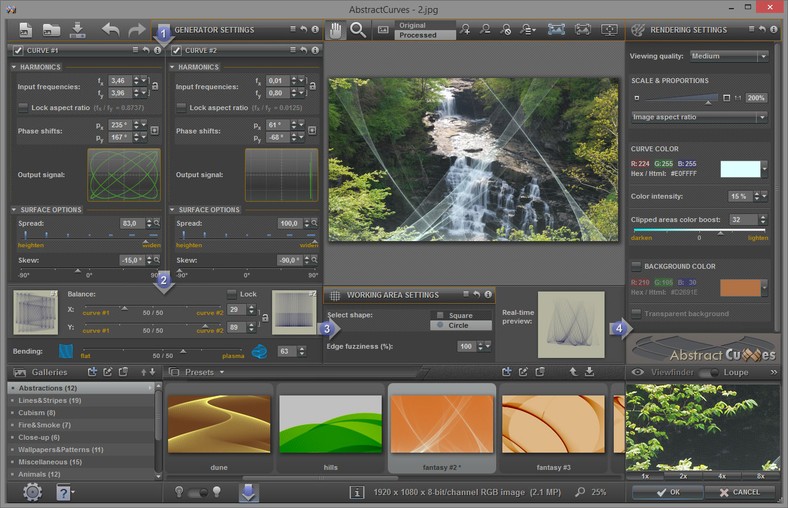This screenshot has height=508, width=788.
Task: Enable Lock aspect ratio for Curve #2
Action: [x=181, y=108]
